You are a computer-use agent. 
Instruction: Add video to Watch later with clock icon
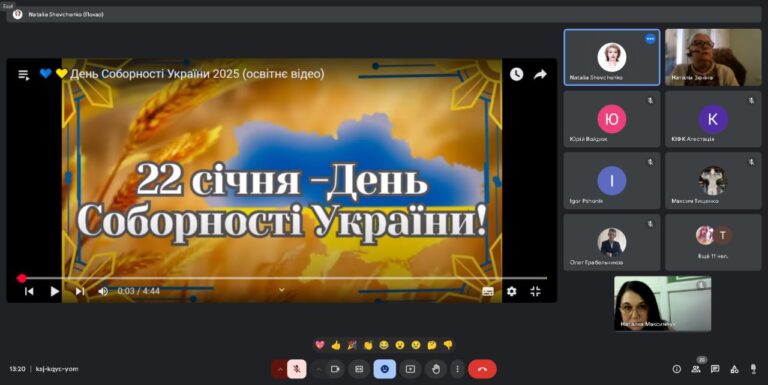[516, 74]
